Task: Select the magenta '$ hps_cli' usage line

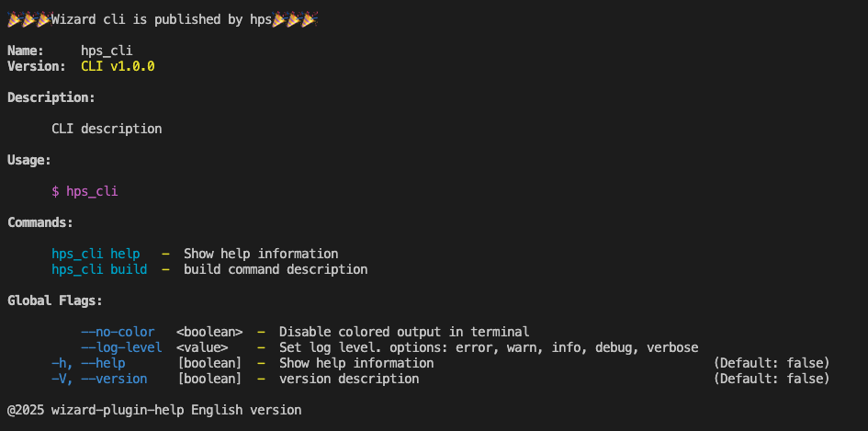Action: coord(85,192)
